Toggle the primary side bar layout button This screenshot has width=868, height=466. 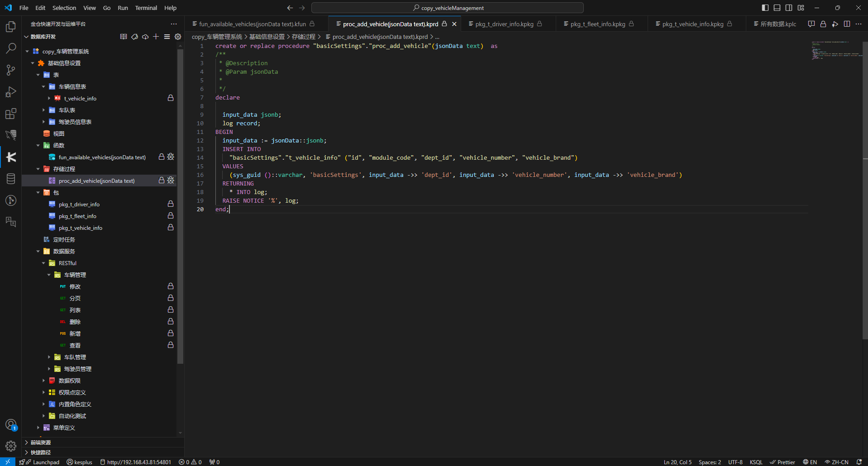point(765,8)
